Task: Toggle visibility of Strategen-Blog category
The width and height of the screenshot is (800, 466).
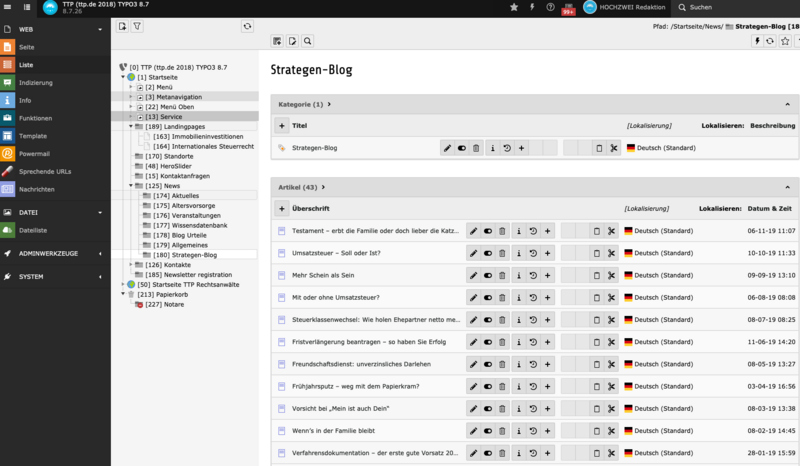Action: 462,148
